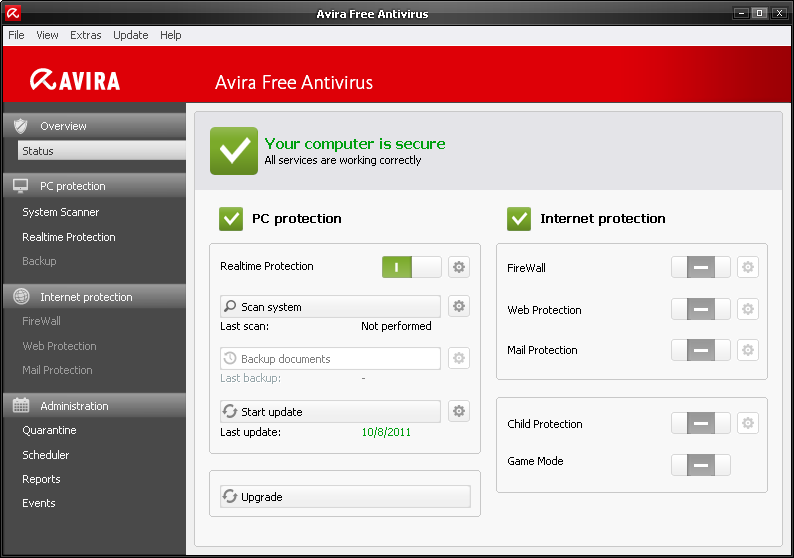Click the Overview shield icon in sidebar

pyautogui.click(x=21, y=126)
